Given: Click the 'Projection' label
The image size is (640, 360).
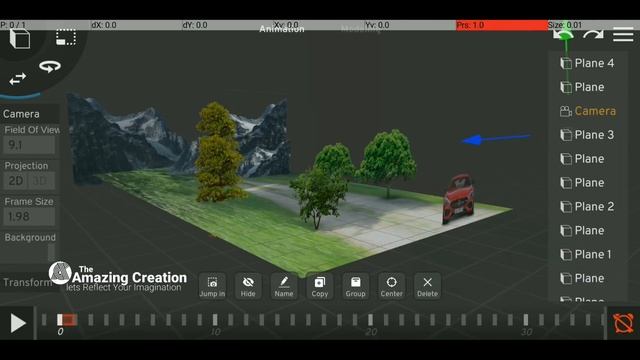Looking at the screenshot, I should click(x=26, y=166).
